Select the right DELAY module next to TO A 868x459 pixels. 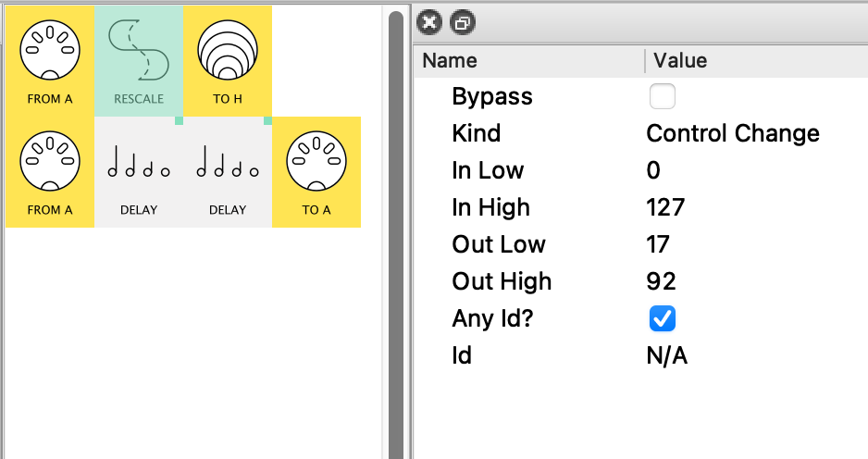tap(228, 172)
